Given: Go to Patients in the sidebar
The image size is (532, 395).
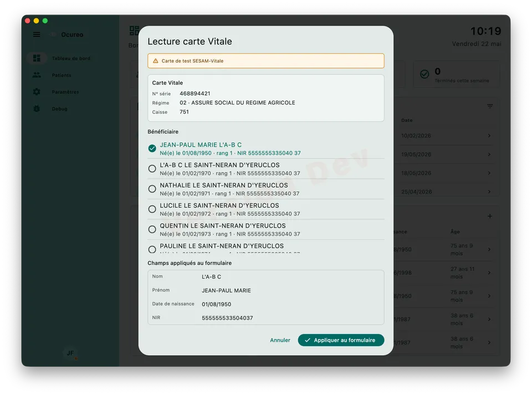Looking at the screenshot, I should (x=62, y=75).
